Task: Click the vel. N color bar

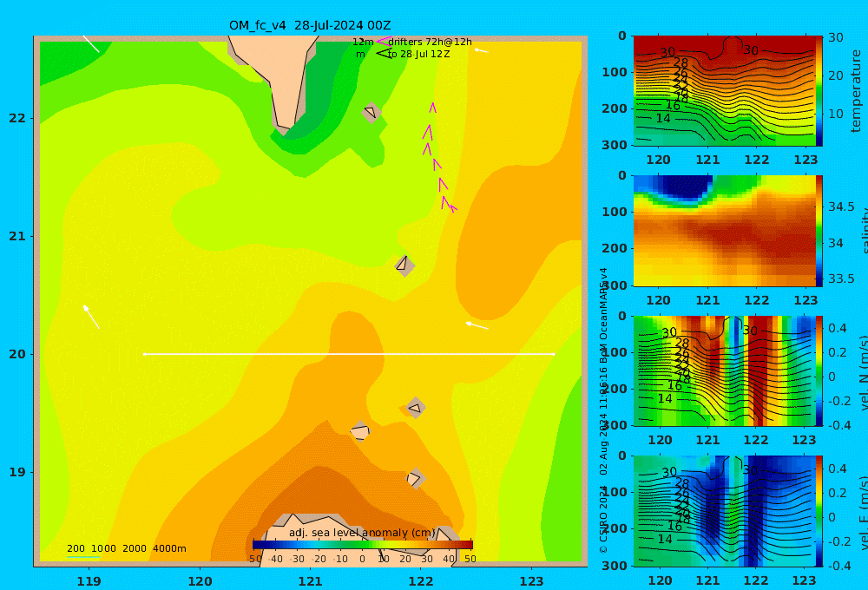Action: 819,370
